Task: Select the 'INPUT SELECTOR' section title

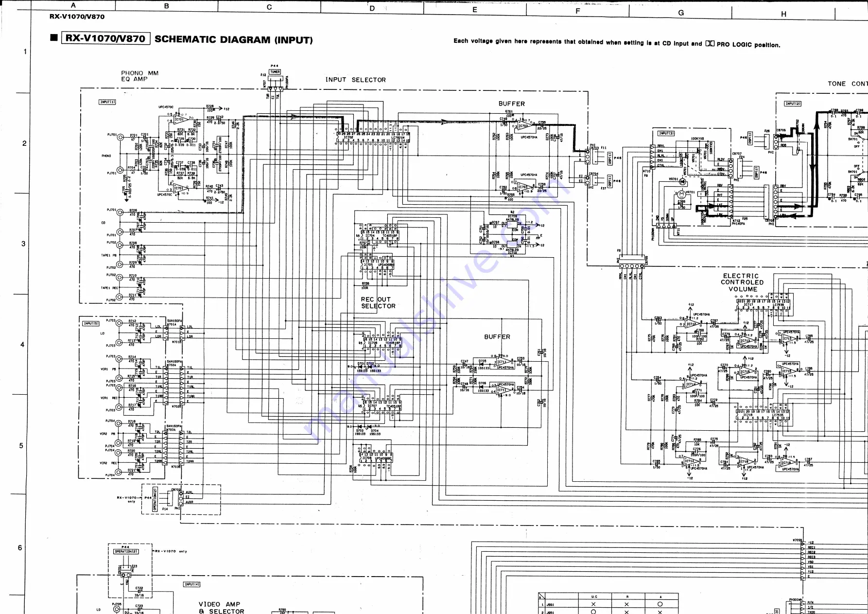Action: 355,80
